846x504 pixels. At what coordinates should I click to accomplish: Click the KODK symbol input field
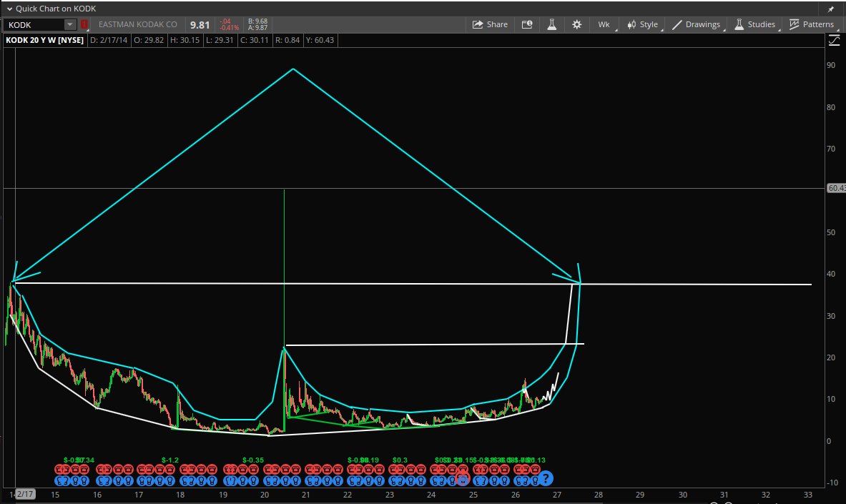click(x=34, y=25)
